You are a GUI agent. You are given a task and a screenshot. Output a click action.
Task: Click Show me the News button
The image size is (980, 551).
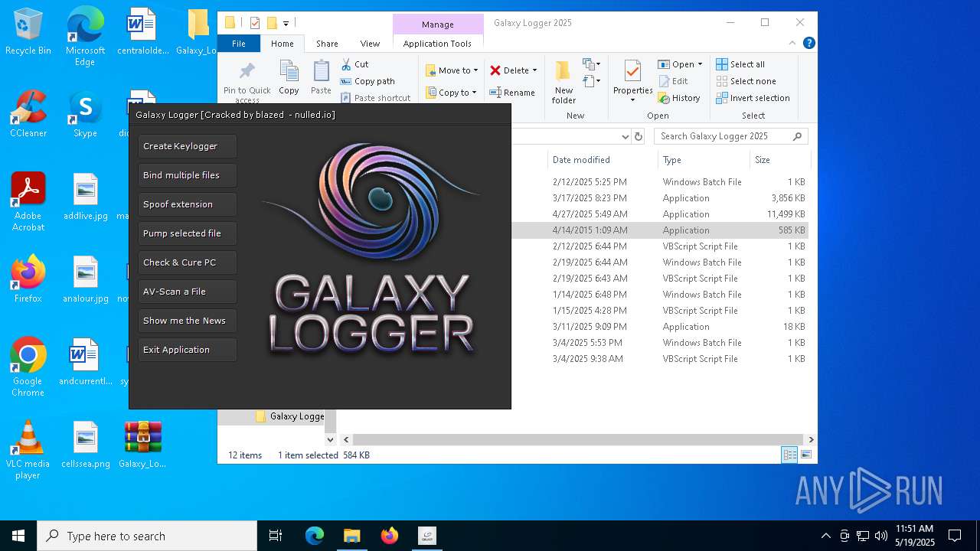[187, 321]
